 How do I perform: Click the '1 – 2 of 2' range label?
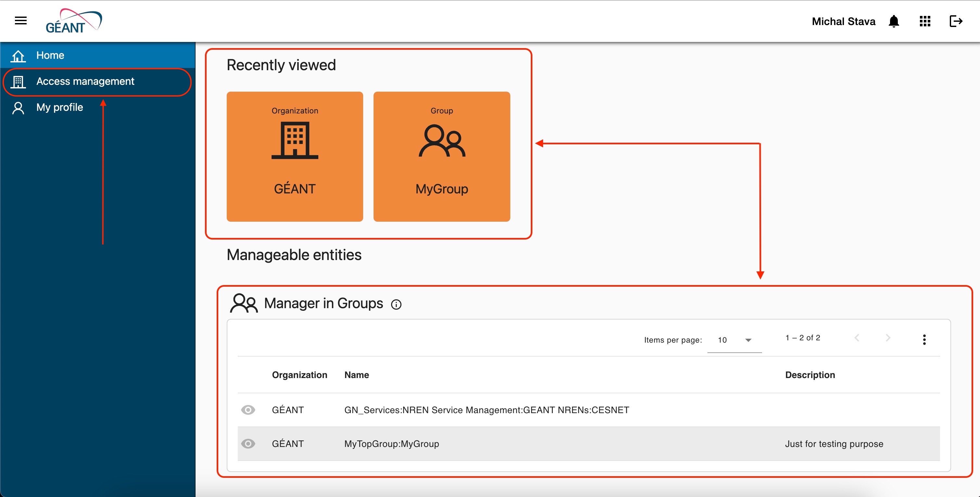(803, 338)
